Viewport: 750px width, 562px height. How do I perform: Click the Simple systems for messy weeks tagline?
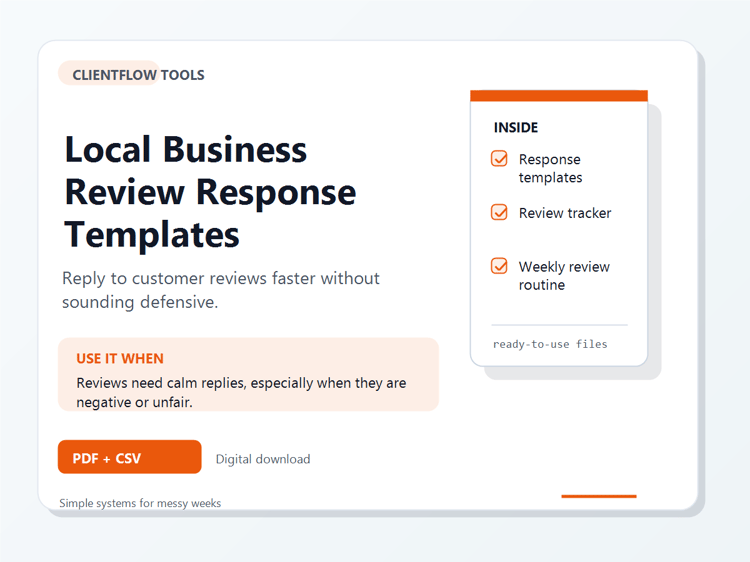(x=140, y=503)
